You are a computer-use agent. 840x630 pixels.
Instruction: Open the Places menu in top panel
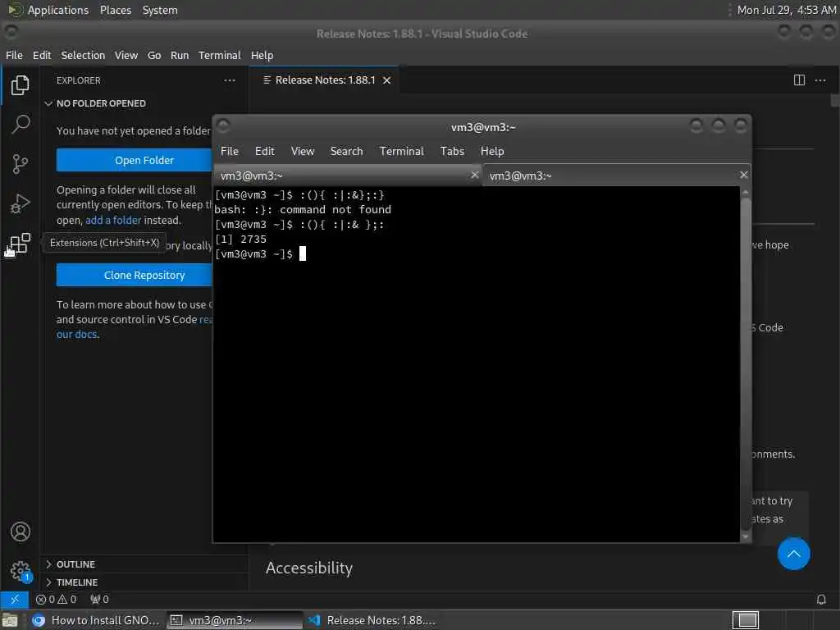115,10
